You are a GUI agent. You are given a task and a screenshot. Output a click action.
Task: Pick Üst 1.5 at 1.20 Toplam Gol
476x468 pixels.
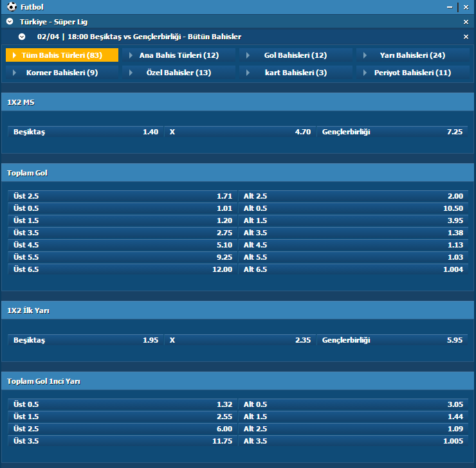[x=122, y=221]
